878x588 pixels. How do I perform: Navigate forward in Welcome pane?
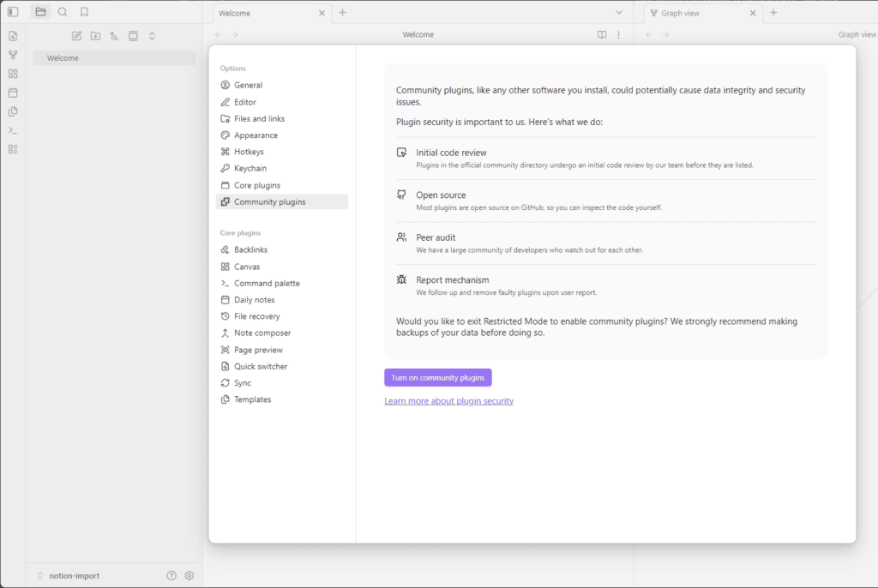235,35
